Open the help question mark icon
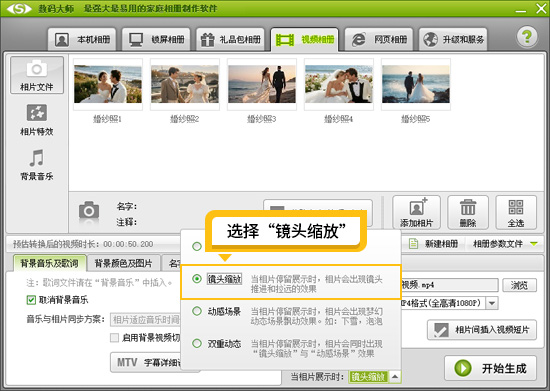Image resolution: width=550 pixels, height=391 pixels. click(x=526, y=37)
